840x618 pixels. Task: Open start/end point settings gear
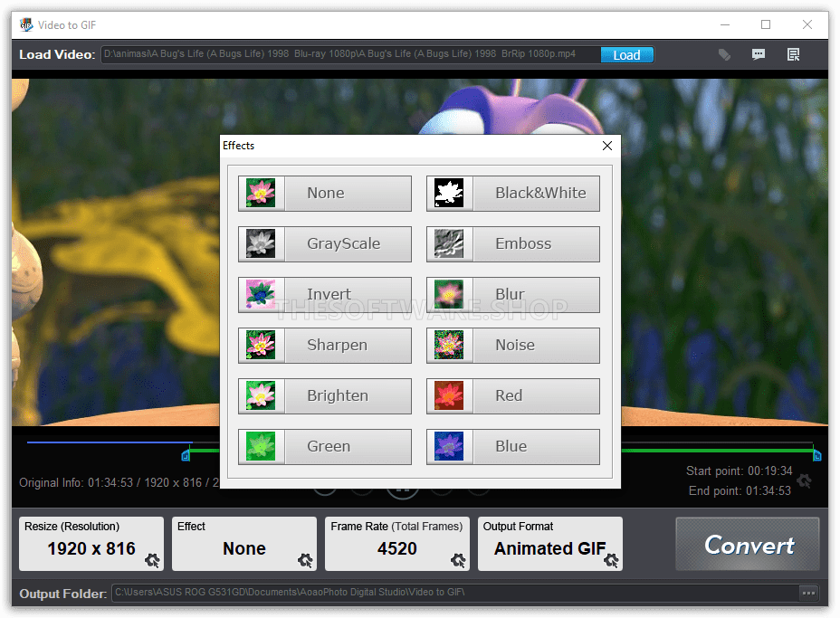804,480
